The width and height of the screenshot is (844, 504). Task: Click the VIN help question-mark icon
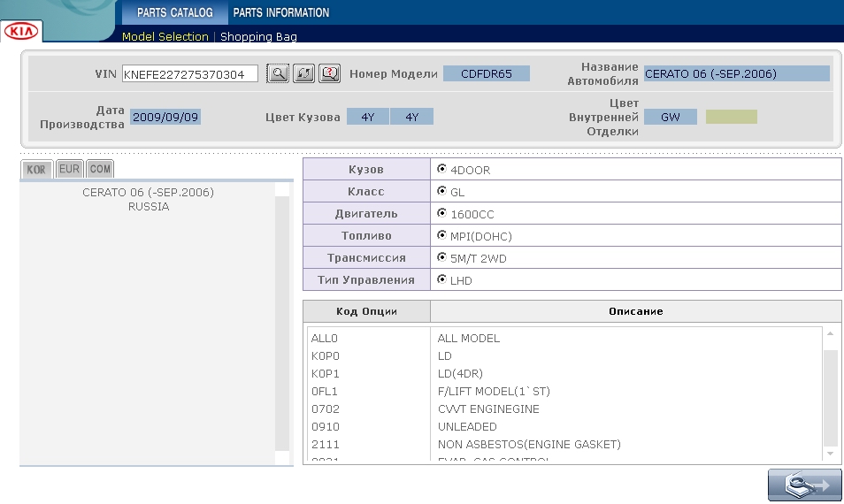329,73
